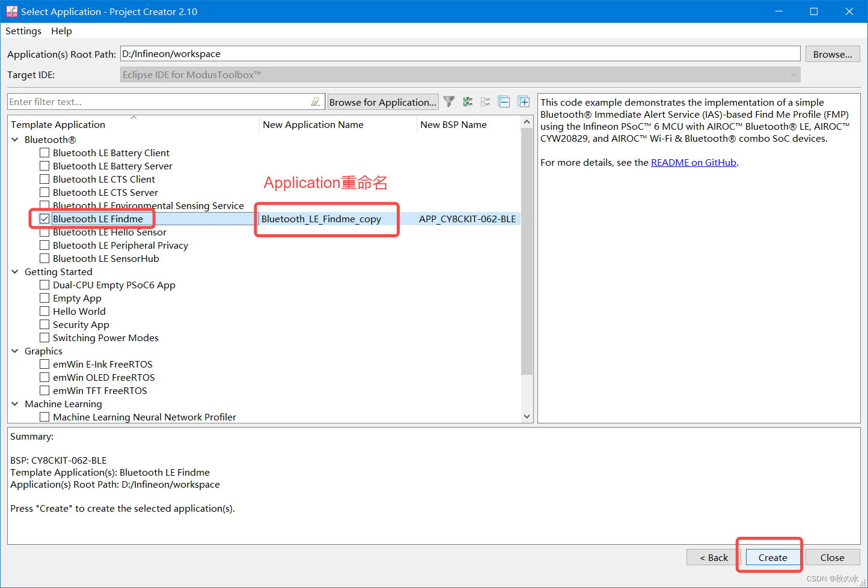Open the README on GitHub link
The width and height of the screenshot is (868, 588).
click(694, 162)
